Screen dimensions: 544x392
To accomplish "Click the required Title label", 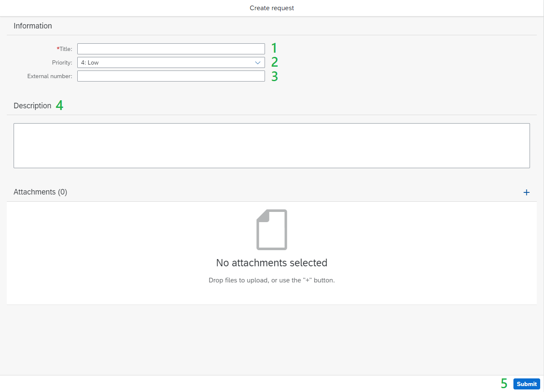I will [65, 49].
